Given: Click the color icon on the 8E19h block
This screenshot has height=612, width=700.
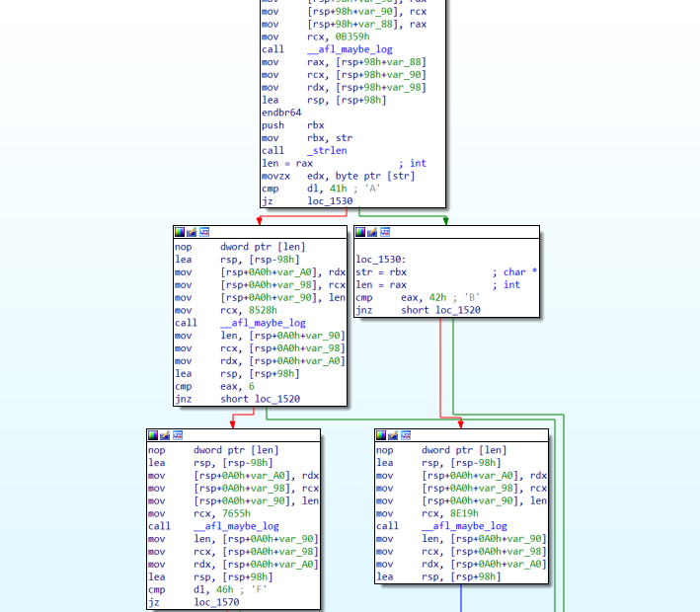Looking at the screenshot, I should click(382, 434).
